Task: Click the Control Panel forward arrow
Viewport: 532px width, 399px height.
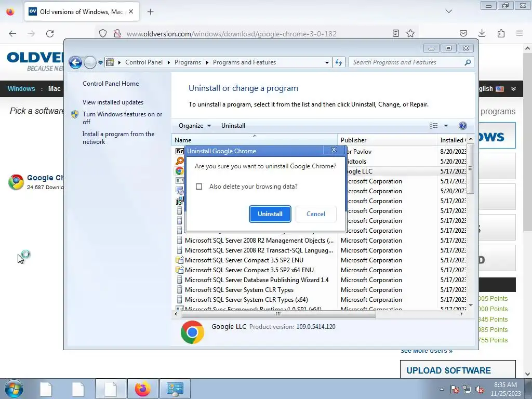Action: pos(90,62)
